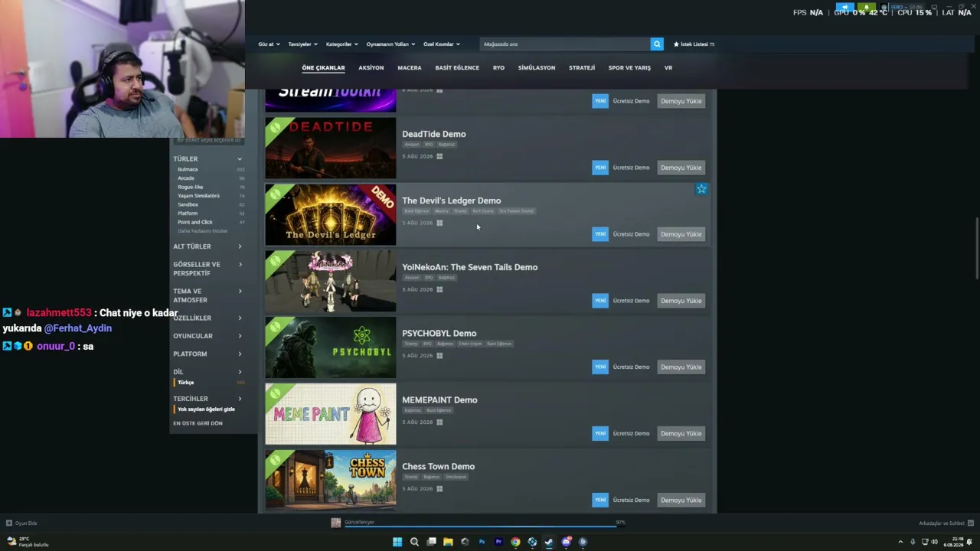Open the PSYCHOBYL Demo thumbnail

coord(331,347)
